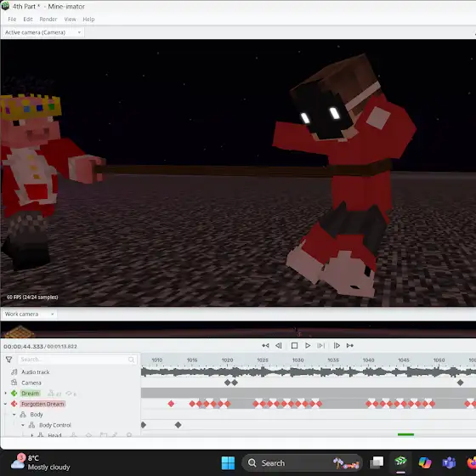Open Windows Start menu

point(228,463)
